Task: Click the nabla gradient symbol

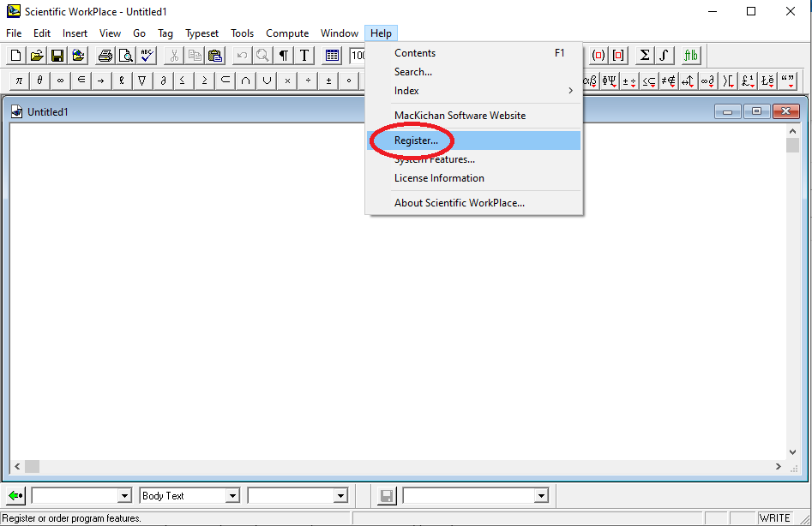Action: [x=142, y=81]
